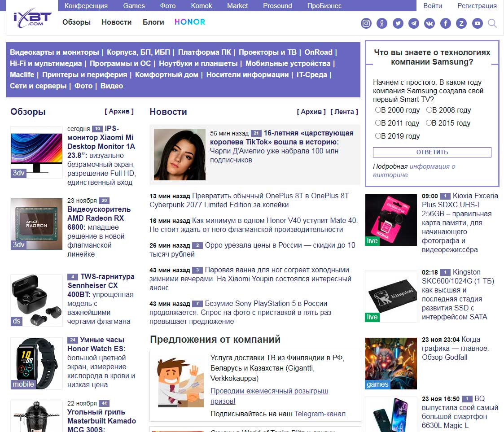The width and height of the screenshot is (504, 432).
Task: Go to Обзоры main navigation
Action: [x=76, y=22]
